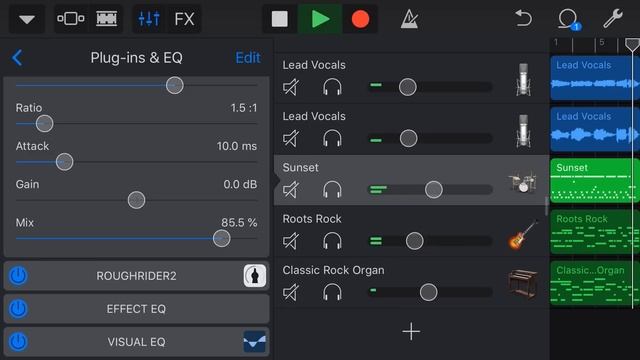This screenshot has height=360, width=640.
Task: Open the loop browser icon
Action: coord(569,19)
